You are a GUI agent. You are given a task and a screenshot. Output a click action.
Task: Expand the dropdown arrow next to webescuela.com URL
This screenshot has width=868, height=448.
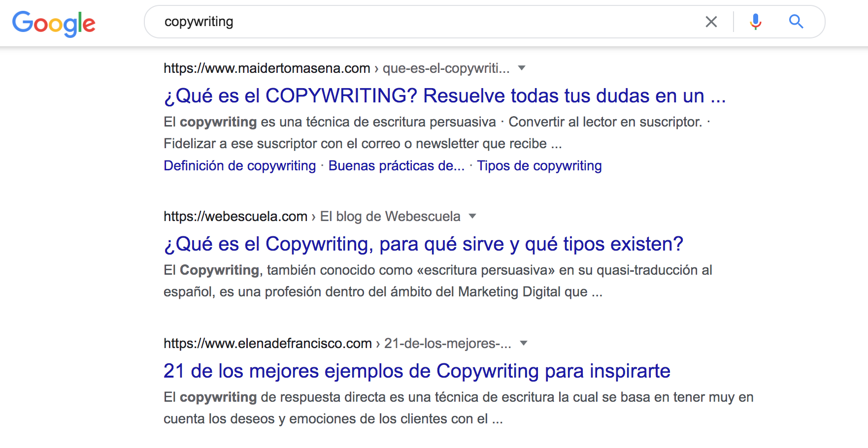pos(472,216)
